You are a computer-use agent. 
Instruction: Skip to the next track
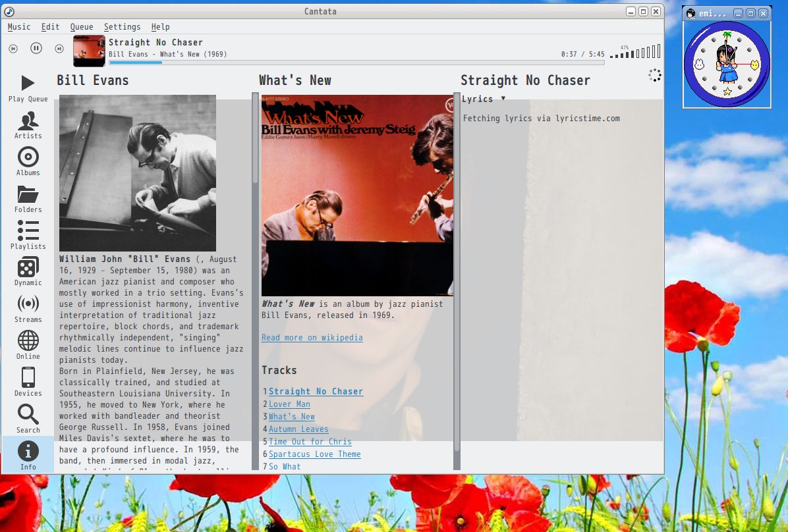pyautogui.click(x=59, y=48)
